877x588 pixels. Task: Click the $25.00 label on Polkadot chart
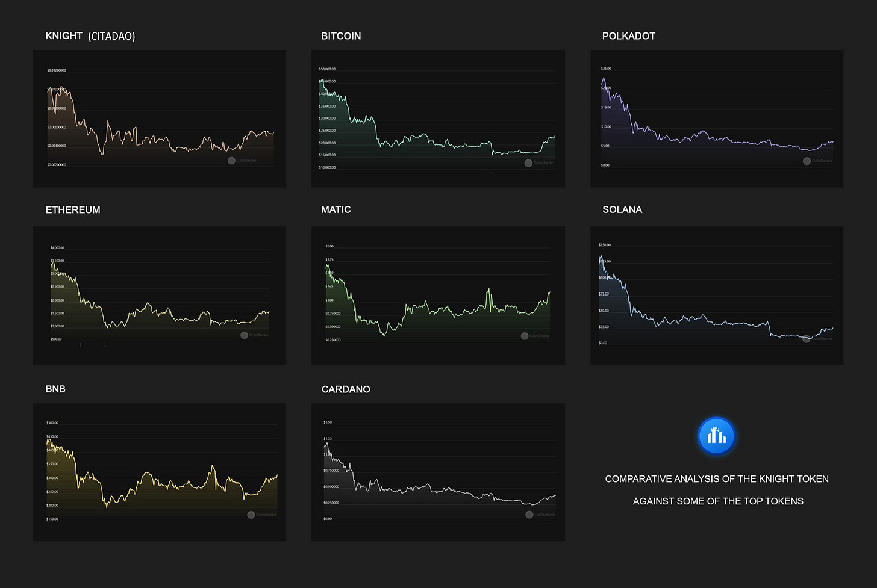pos(606,69)
